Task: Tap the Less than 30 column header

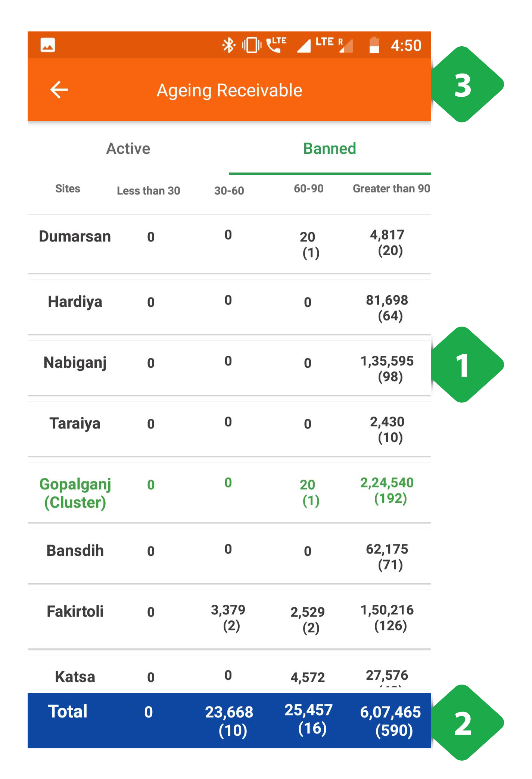Action: pos(149,191)
